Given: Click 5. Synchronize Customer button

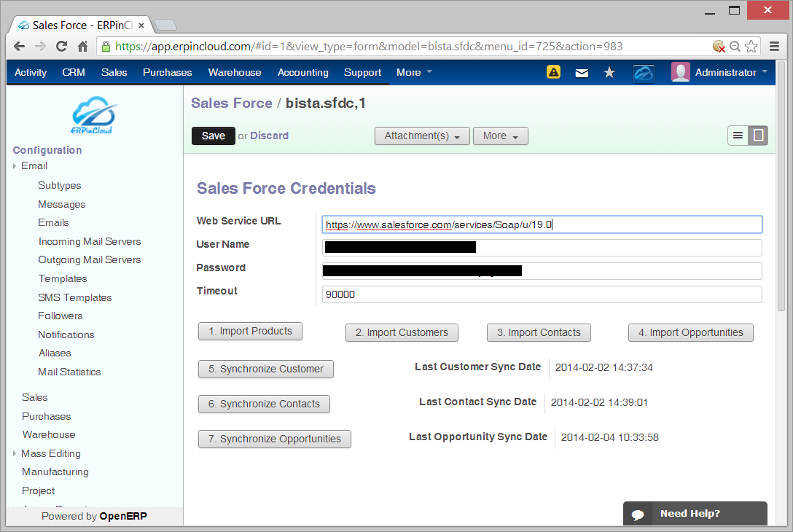Looking at the screenshot, I should point(265,369).
